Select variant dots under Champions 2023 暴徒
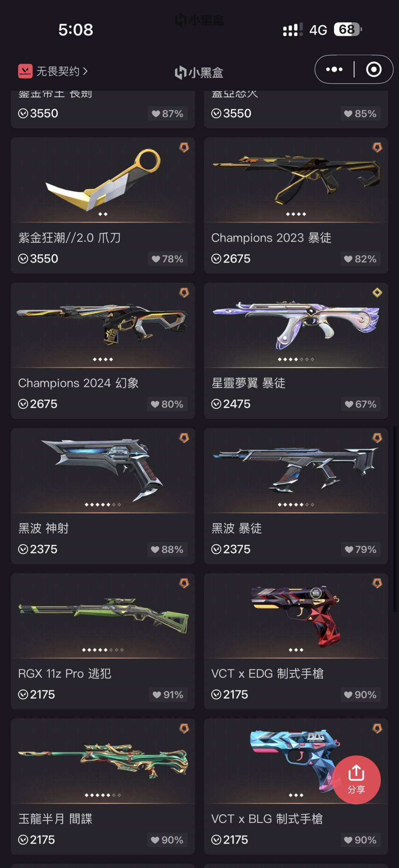The height and width of the screenshot is (868, 399). pos(296,214)
